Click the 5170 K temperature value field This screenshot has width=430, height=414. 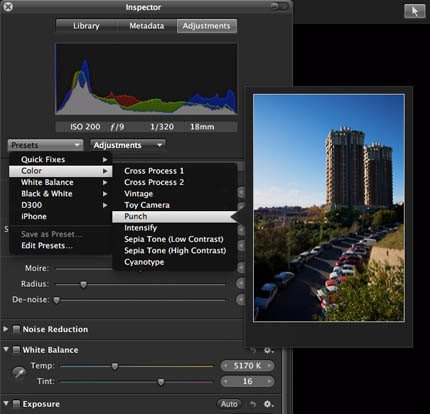tap(247, 366)
